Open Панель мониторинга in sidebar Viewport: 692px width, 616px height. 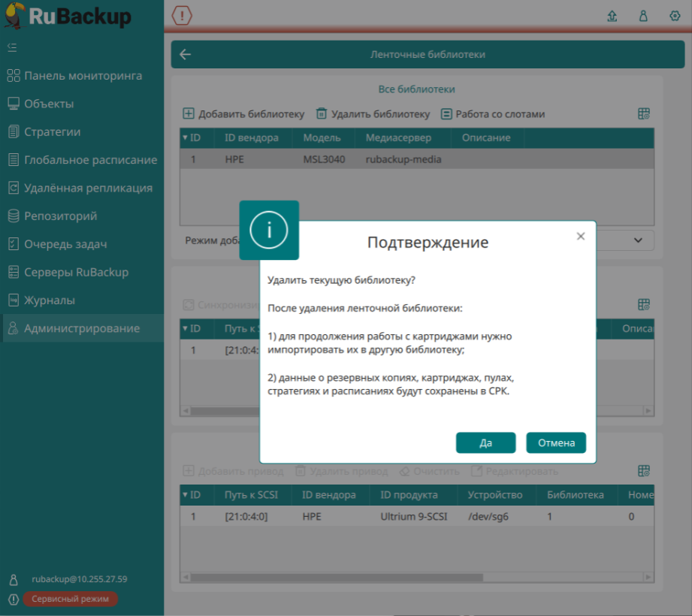pos(83,76)
